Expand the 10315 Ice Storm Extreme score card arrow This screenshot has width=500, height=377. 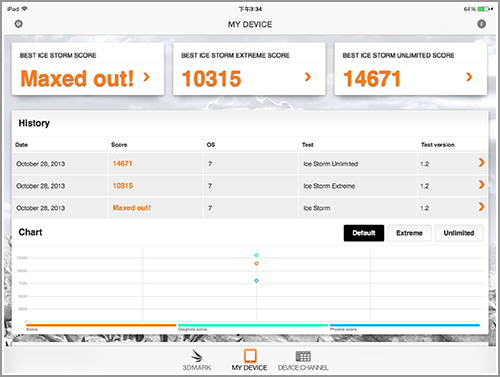coord(308,77)
